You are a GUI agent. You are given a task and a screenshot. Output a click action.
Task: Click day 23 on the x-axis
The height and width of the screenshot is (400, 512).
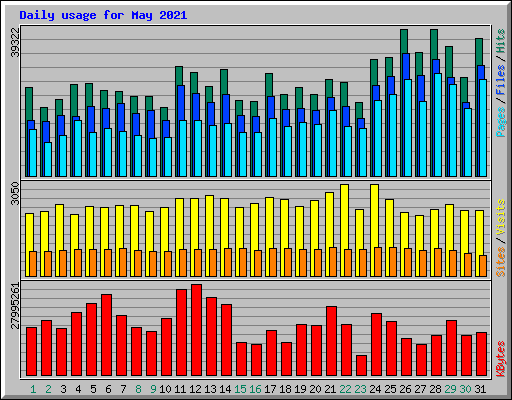(x=360, y=389)
